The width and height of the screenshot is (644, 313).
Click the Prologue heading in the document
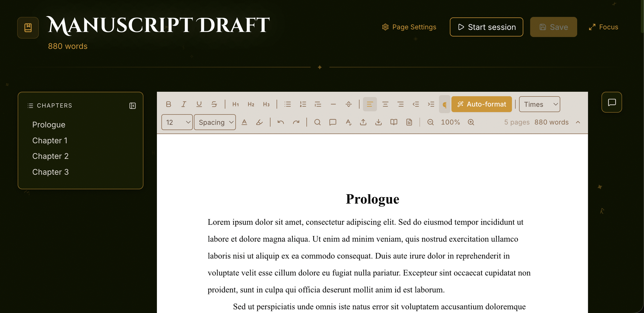[x=372, y=199]
